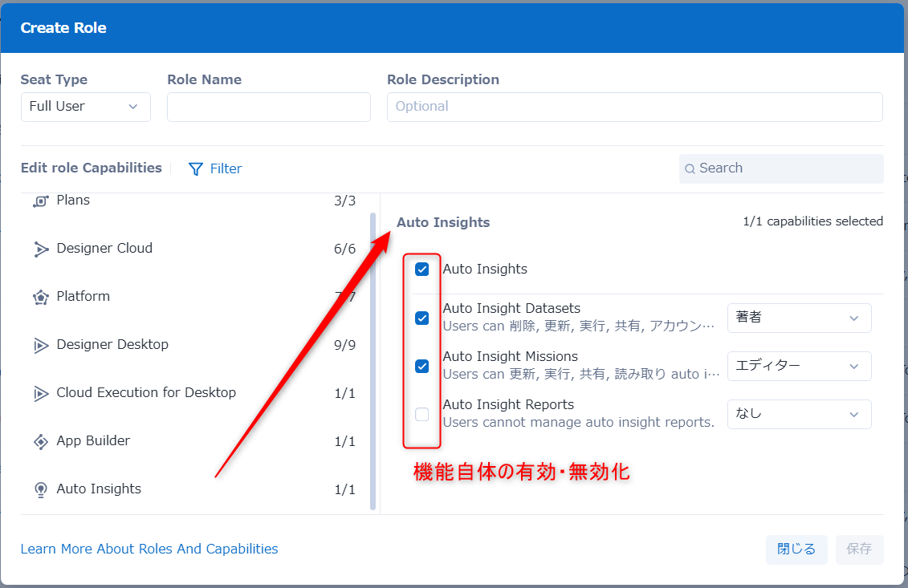Uncheck the Auto Insight Missions checkbox

pos(422,367)
